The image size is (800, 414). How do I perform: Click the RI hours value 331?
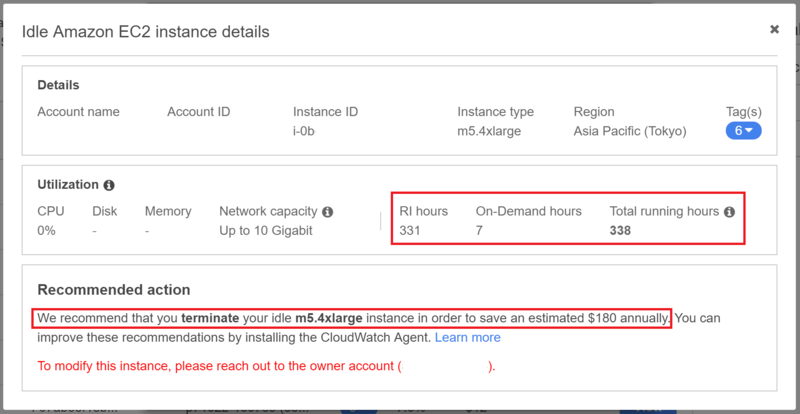point(410,231)
